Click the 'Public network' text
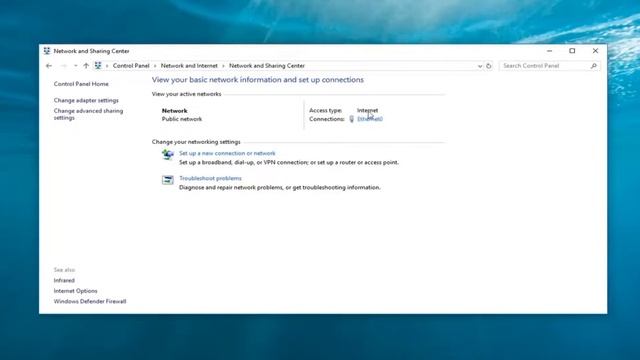Image resolution: width=640 pixels, height=360 pixels. (x=182, y=119)
